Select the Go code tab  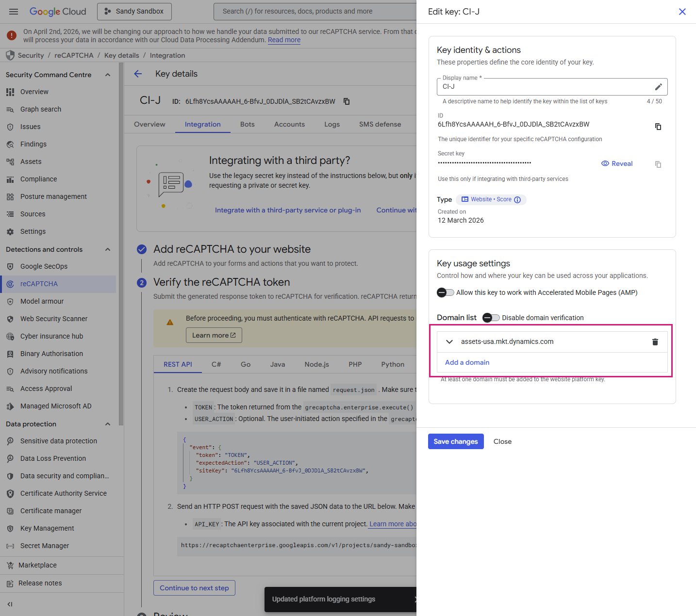246,364
